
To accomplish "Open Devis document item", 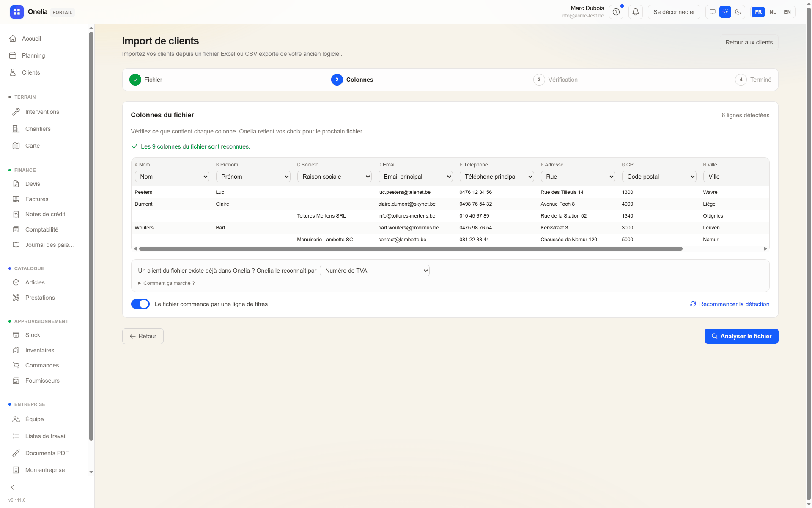I will coord(46,184).
